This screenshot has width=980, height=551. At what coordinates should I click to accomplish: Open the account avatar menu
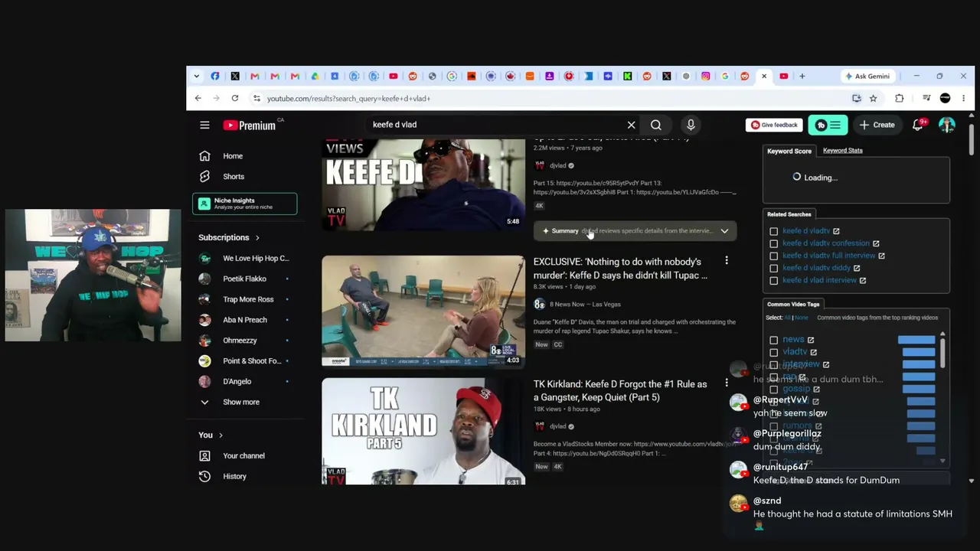947,125
